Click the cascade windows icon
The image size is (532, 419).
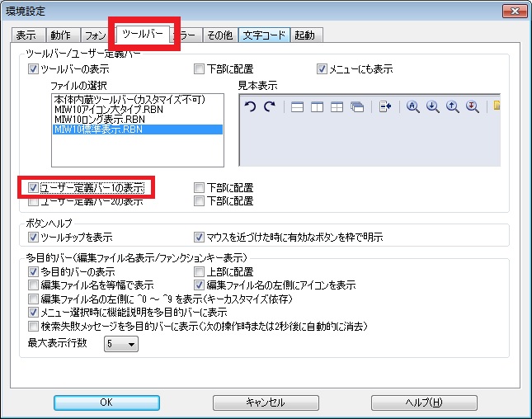(x=356, y=107)
